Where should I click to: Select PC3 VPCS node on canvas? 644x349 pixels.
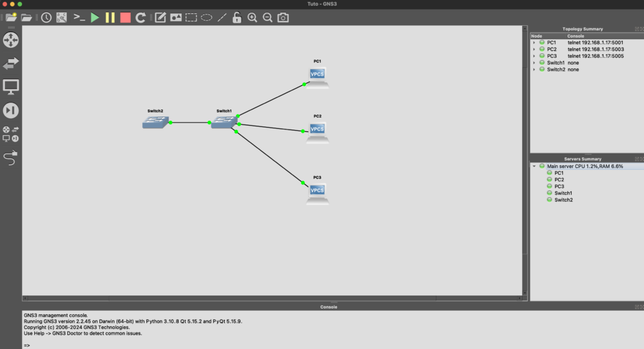(318, 194)
